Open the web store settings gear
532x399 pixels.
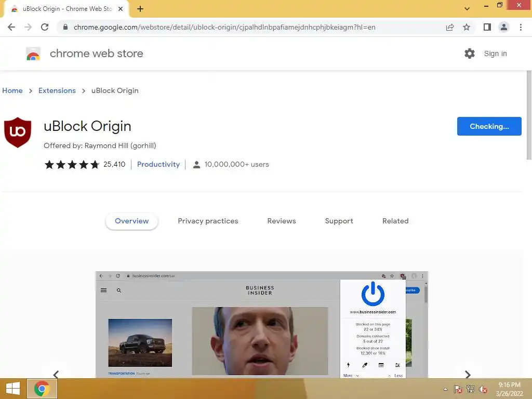(470, 54)
